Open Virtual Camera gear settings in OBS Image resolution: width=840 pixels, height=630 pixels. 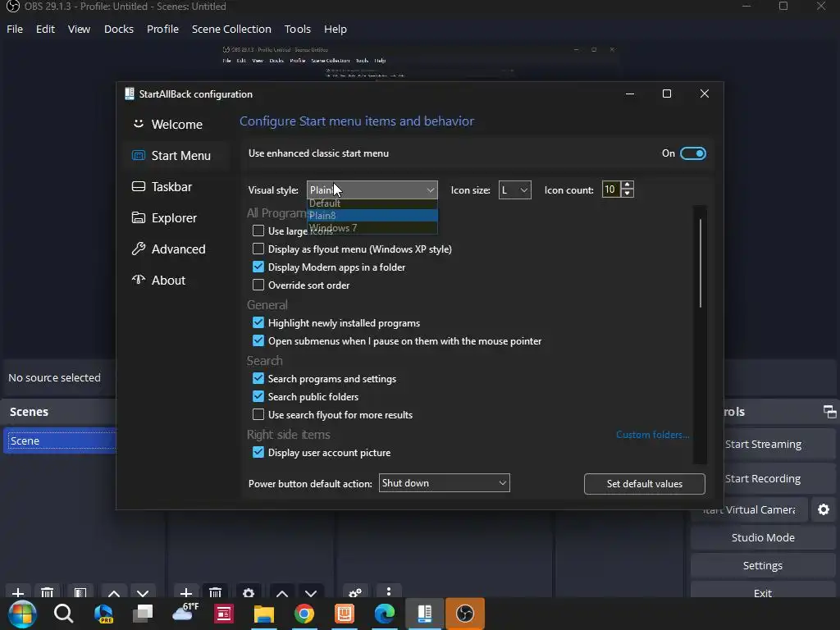point(824,509)
